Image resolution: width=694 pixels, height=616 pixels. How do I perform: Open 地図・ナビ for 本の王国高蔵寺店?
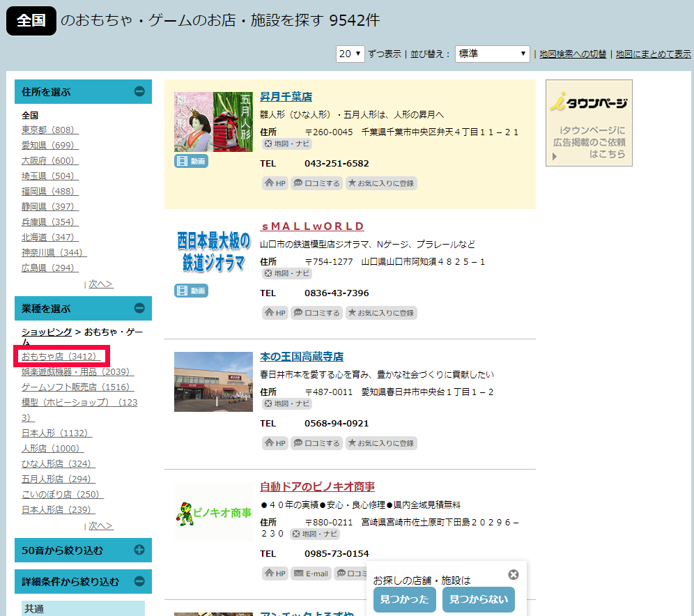coord(287,404)
